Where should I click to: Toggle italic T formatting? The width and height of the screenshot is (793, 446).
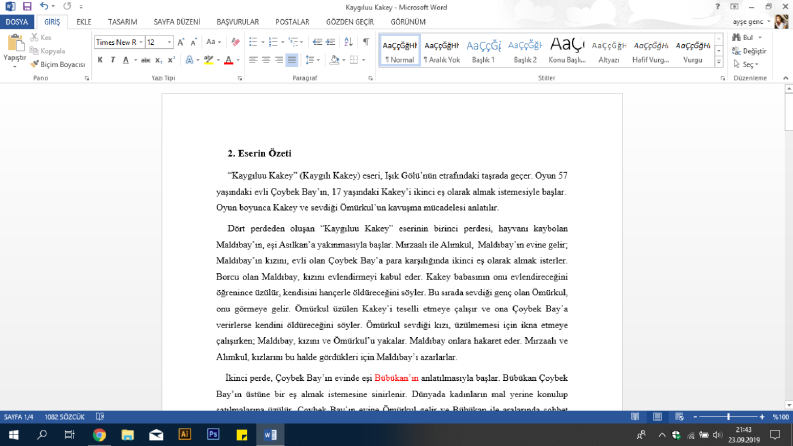(113, 60)
